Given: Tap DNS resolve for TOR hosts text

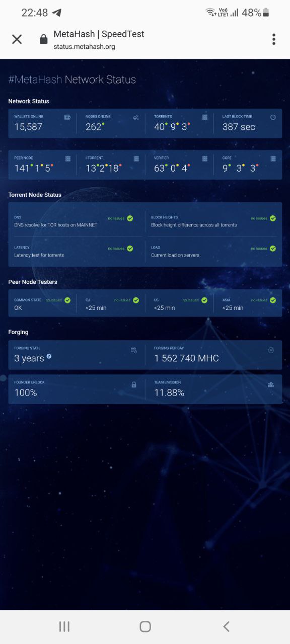Looking at the screenshot, I should coord(56,225).
